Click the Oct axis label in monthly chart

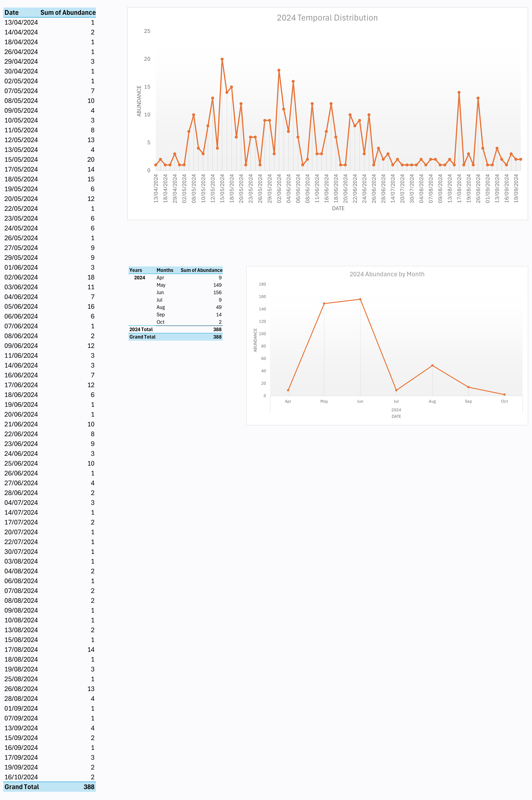click(504, 401)
